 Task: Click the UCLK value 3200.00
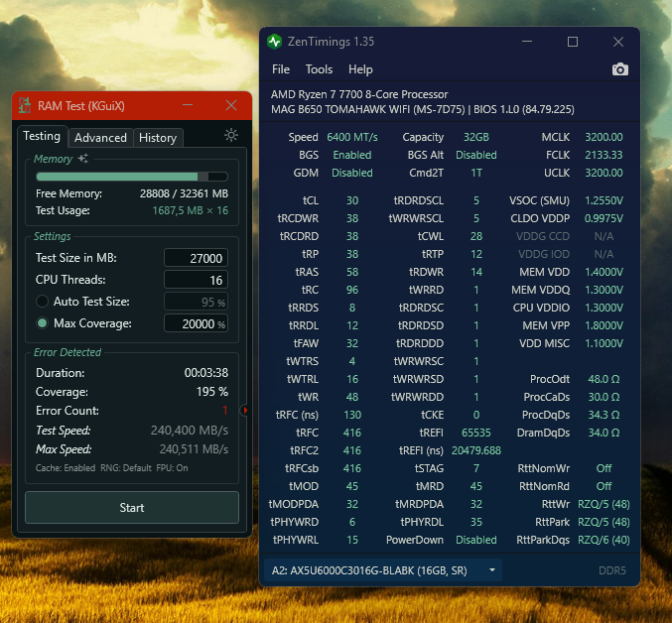tap(604, 173)
